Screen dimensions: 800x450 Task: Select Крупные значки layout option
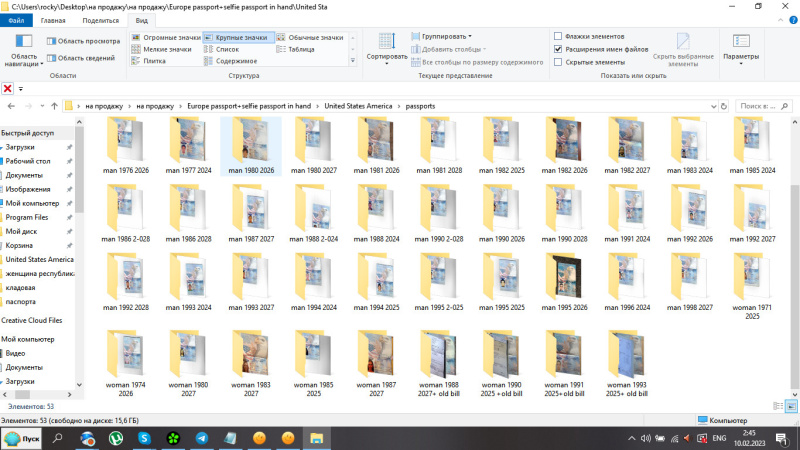[x=238, y=37]
